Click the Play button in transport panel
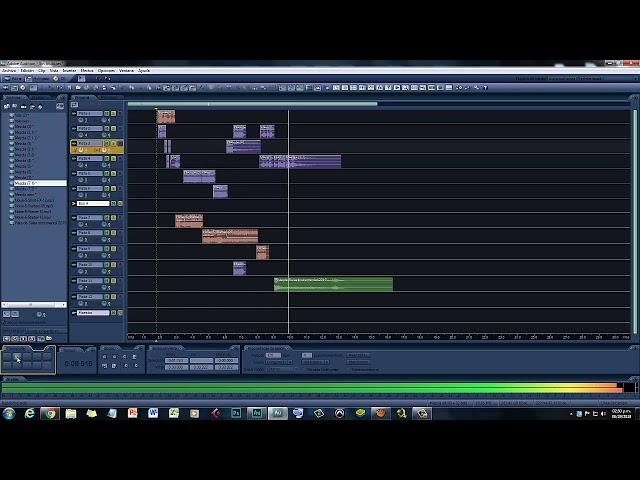This screenshot has width=640, height=480. coord(17,357)
